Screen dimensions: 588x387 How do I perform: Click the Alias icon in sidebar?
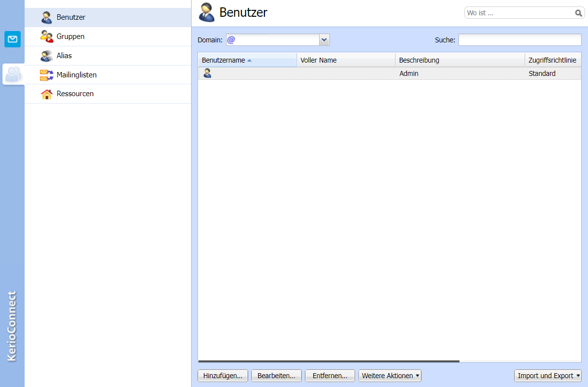(47, 56)
